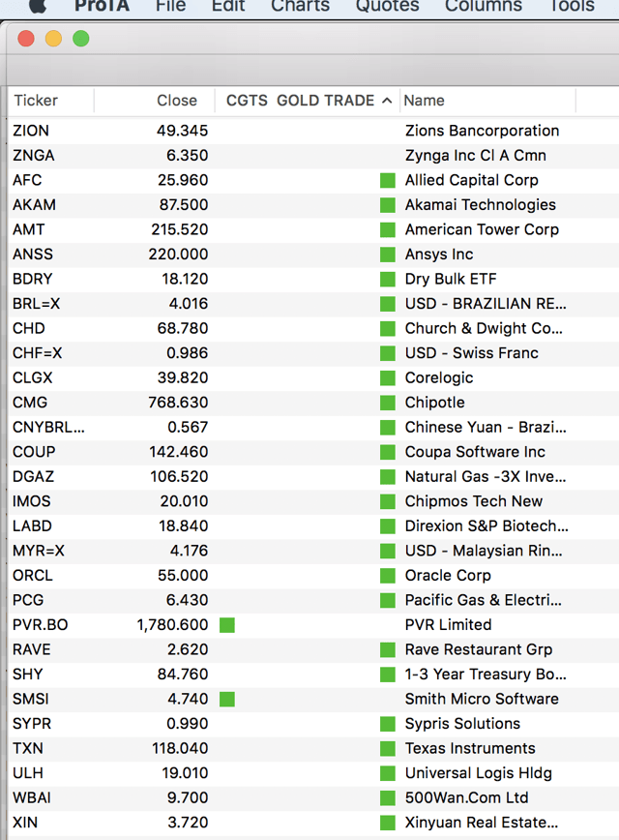Click the name Akamai Technologies
Viewport: 619px width, 840px height.
[x=481, y=204]
